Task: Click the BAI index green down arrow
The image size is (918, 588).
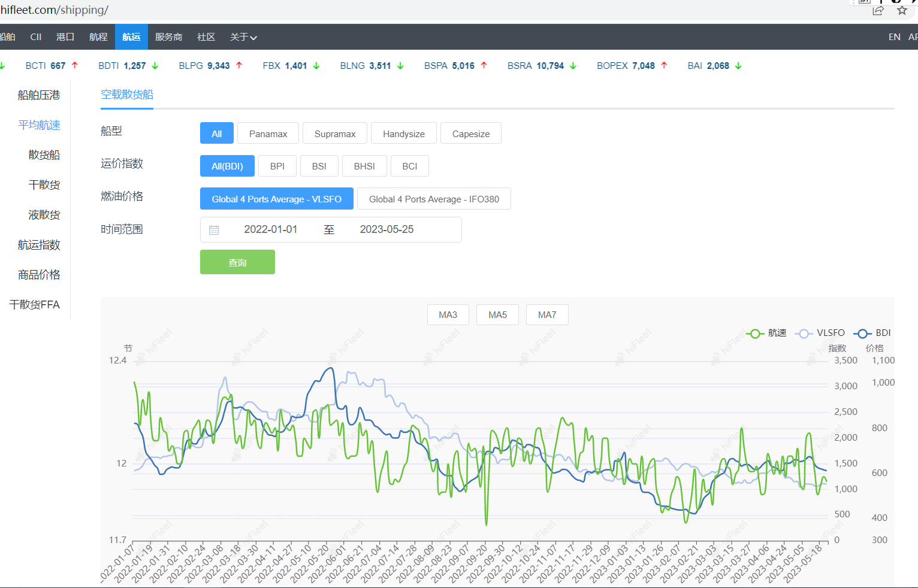Action: click(x=738, y=66)
